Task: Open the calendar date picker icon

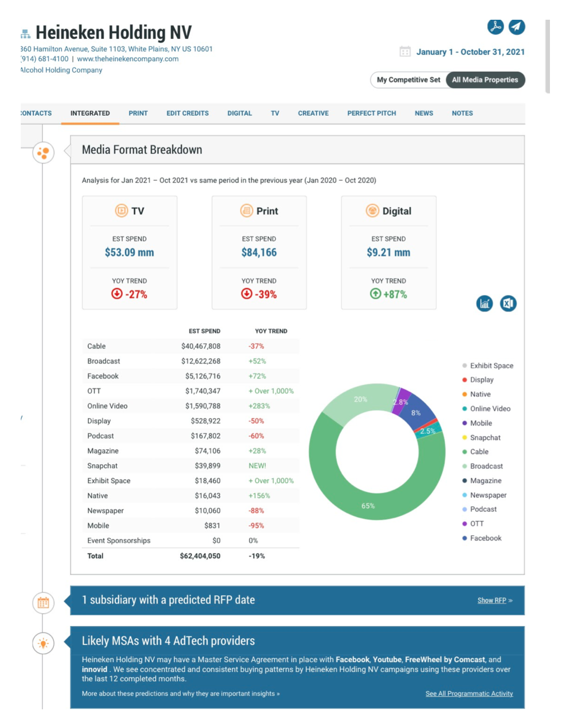Action: [x=405, y=51]
